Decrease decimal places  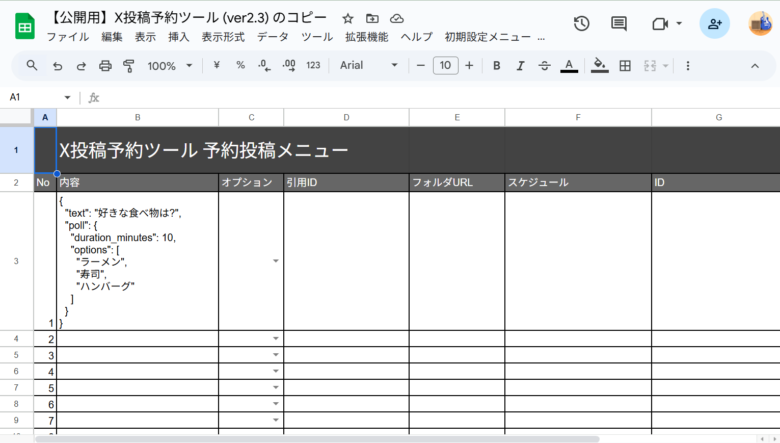(265, 66)
